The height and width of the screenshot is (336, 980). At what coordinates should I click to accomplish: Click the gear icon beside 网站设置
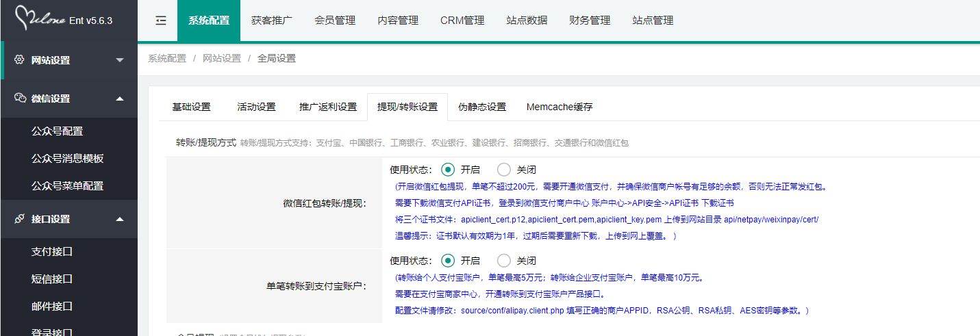click(19, 60)
